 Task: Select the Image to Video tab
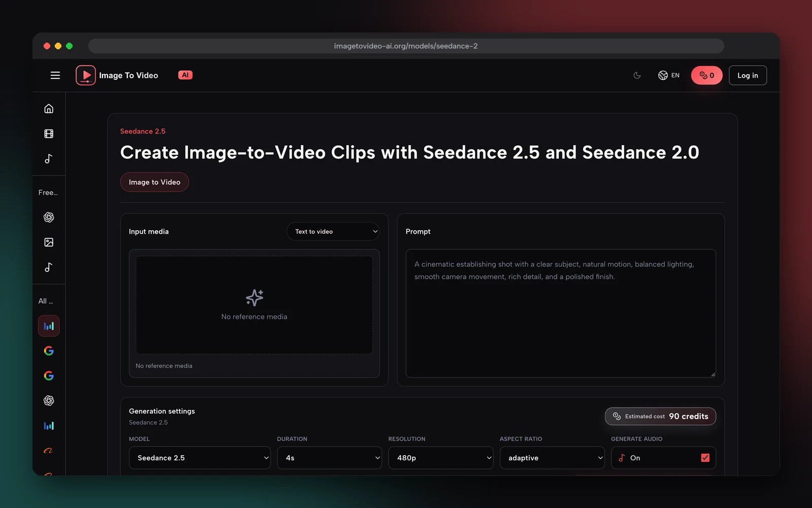click(154, 182)
